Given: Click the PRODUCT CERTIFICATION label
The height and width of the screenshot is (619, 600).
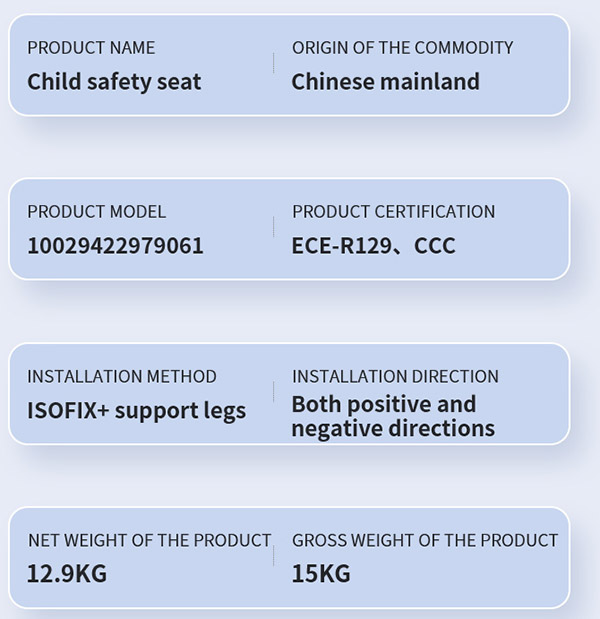Looking at the screenshot, I should pos(393,212).
